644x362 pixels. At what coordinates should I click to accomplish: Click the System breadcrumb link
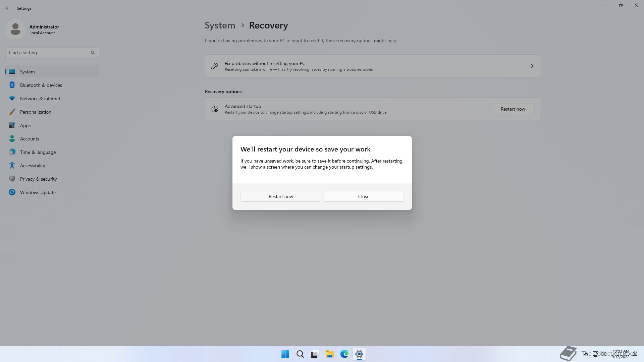point(220,25)
